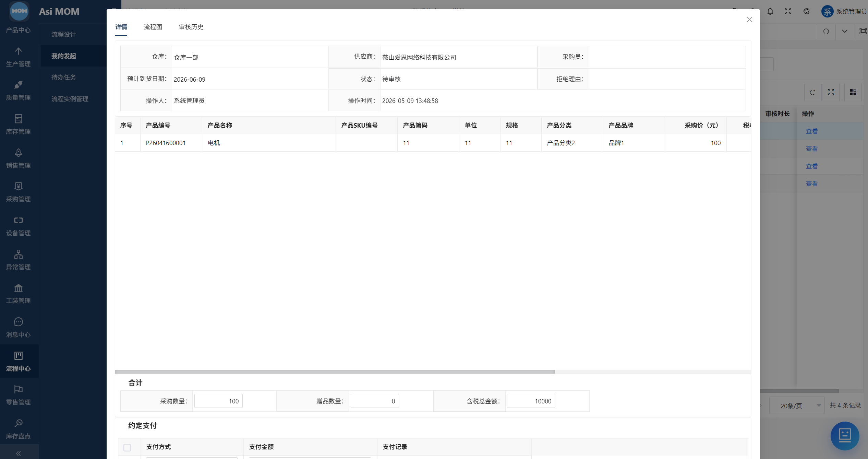
Task: Toggle fullscreen icon in header
Action: (788, 11)
